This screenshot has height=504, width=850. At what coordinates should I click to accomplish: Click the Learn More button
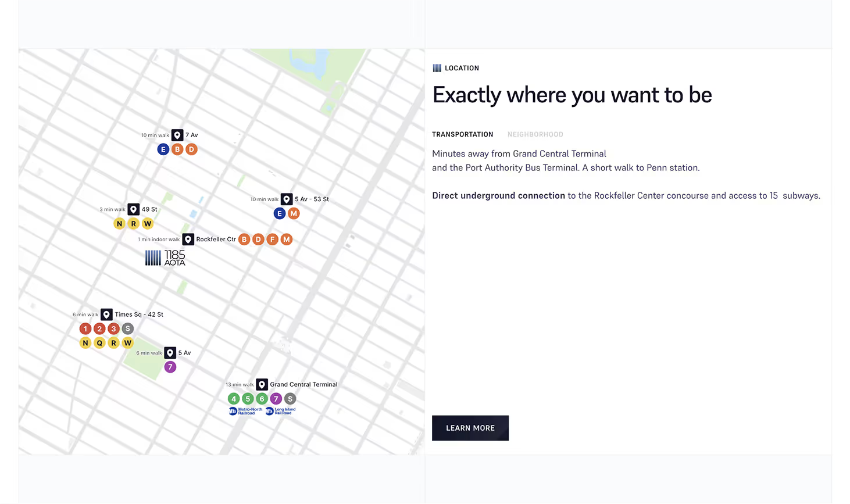pos(470,428)
